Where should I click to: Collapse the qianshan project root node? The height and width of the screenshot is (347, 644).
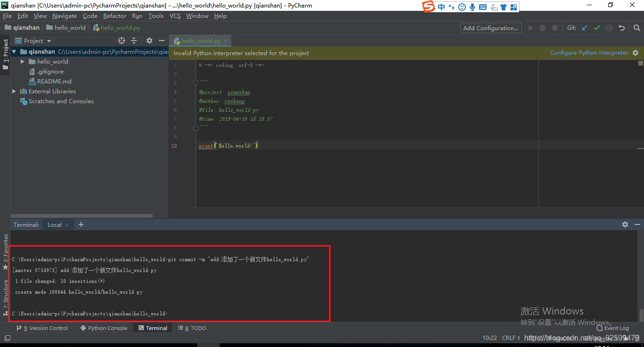tap(14, 51)
